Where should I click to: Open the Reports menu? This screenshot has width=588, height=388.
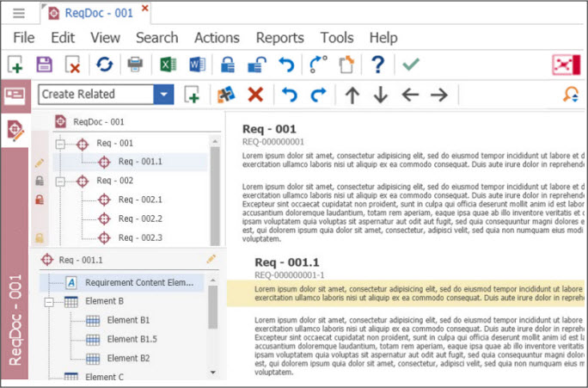coord(279,37)
